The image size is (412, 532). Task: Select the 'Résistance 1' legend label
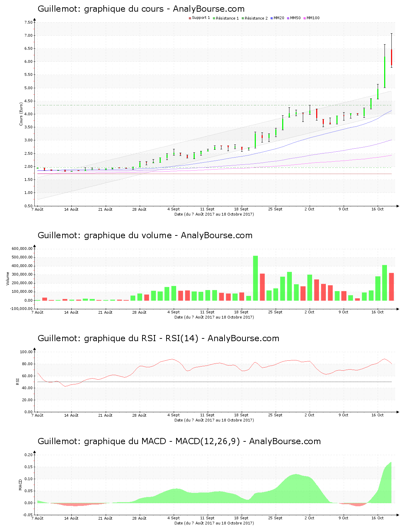pyautogui.click(x=227, y=18)
